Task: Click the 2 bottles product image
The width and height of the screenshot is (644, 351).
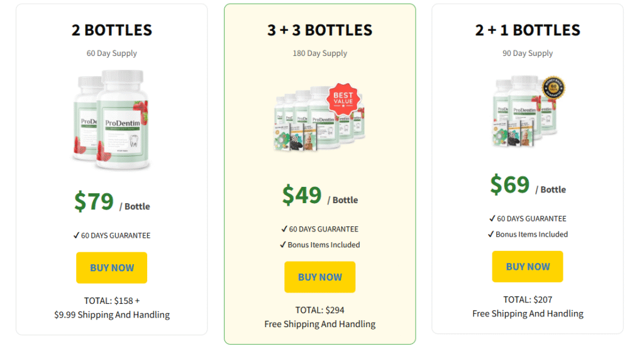Action: [112, 120]
